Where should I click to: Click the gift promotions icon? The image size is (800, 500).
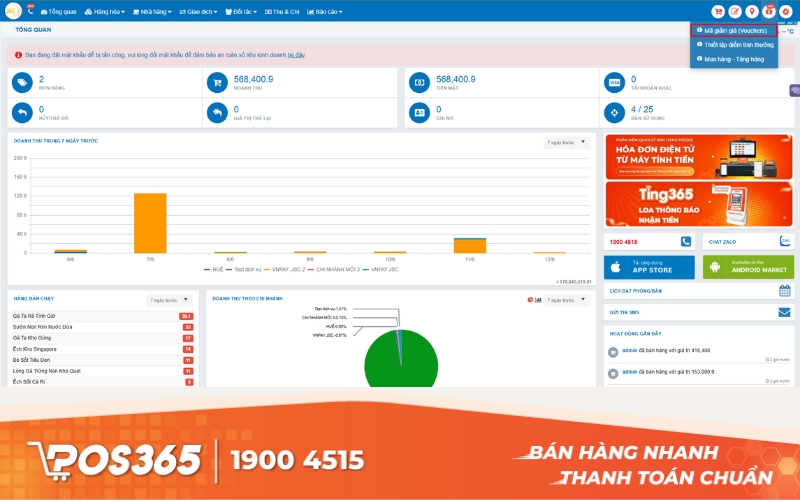tap(768, 12)
